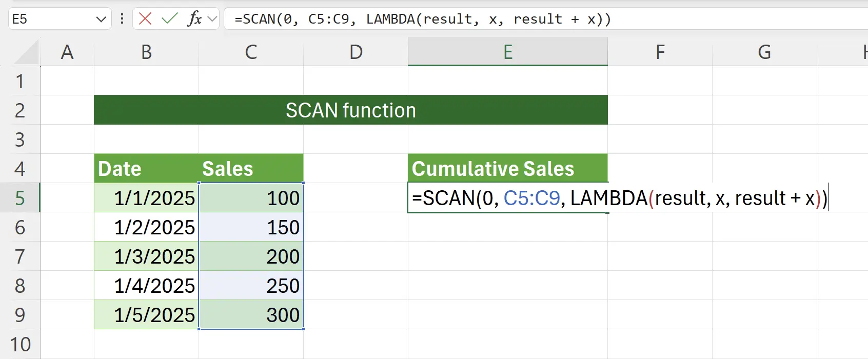Viewport: 868px width, 359px height.
Task: Click the Sales value 200
Action: coord(251,256)
